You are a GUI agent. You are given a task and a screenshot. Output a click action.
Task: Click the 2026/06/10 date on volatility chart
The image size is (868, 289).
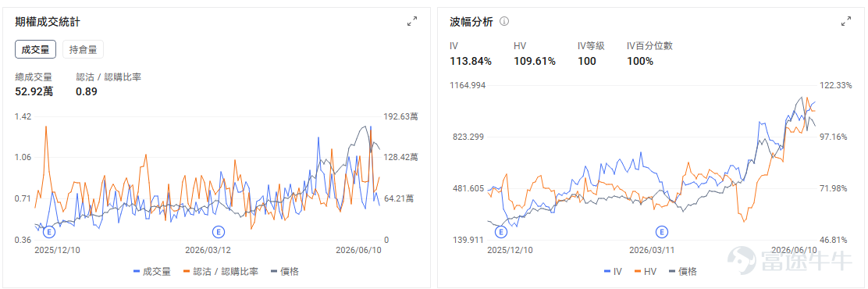[795, 250]
